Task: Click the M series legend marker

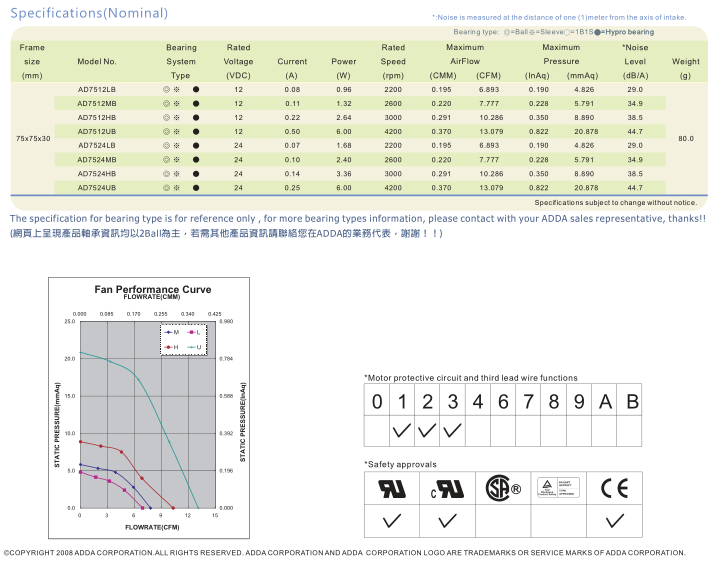Action: 168,332
